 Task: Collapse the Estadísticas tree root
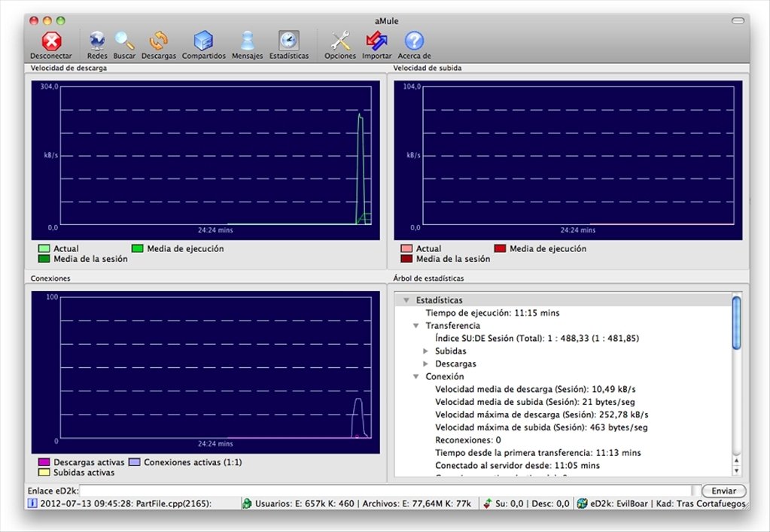click(406, 300)
